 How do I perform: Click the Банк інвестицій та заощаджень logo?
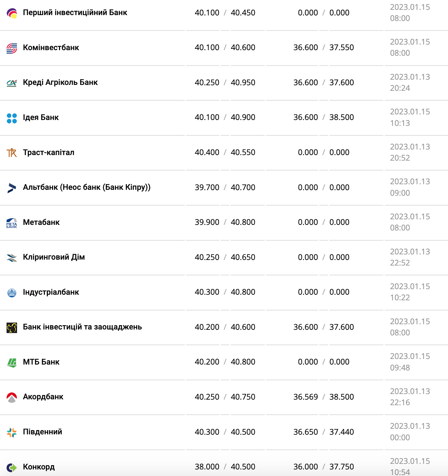12,327
